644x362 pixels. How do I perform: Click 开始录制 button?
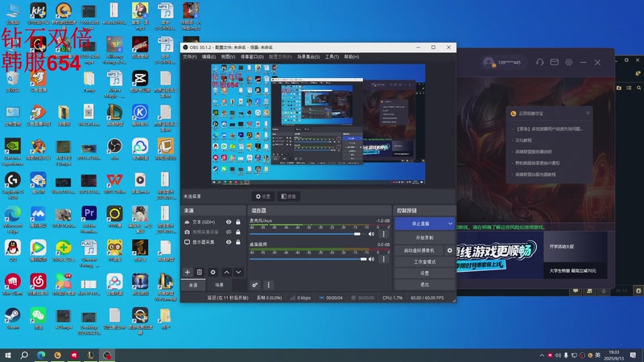tap(425, 237)
